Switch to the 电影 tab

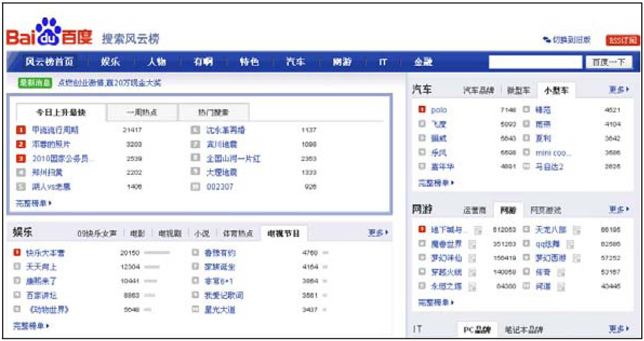point(137,233)
